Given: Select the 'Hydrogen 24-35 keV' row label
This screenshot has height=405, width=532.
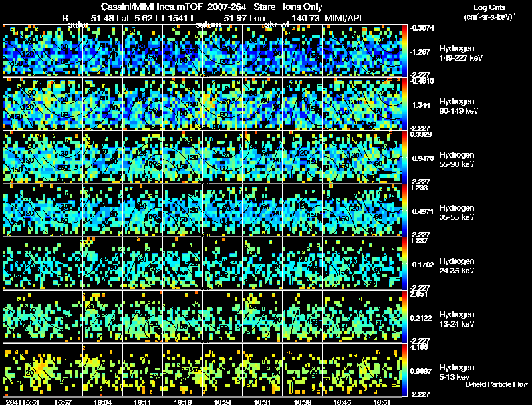Looking at the screenshot, I should pyautogui.click(x=457, y=266).
